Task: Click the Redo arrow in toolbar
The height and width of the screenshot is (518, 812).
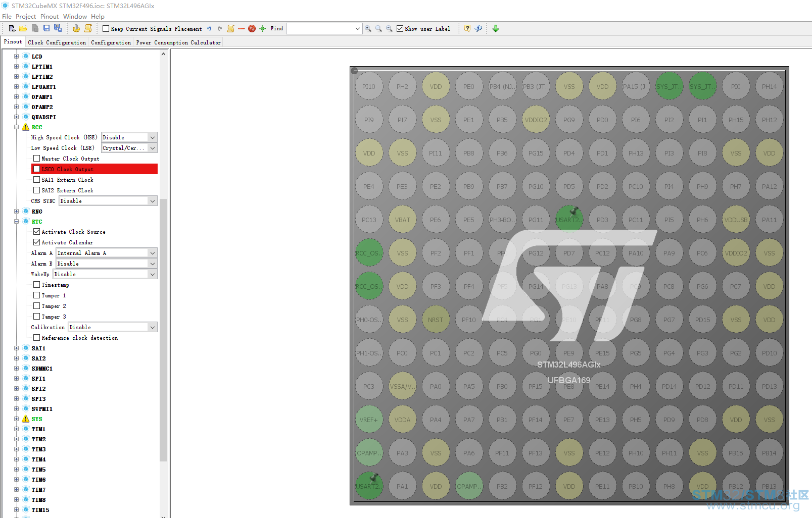Action: tap(220, 29)
